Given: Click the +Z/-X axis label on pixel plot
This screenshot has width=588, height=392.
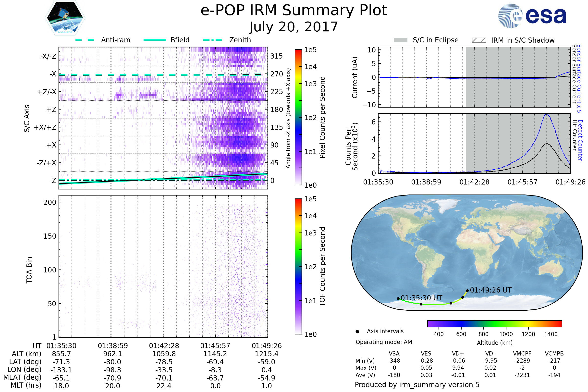Looking at the screenshot, I should coord(47,92).
